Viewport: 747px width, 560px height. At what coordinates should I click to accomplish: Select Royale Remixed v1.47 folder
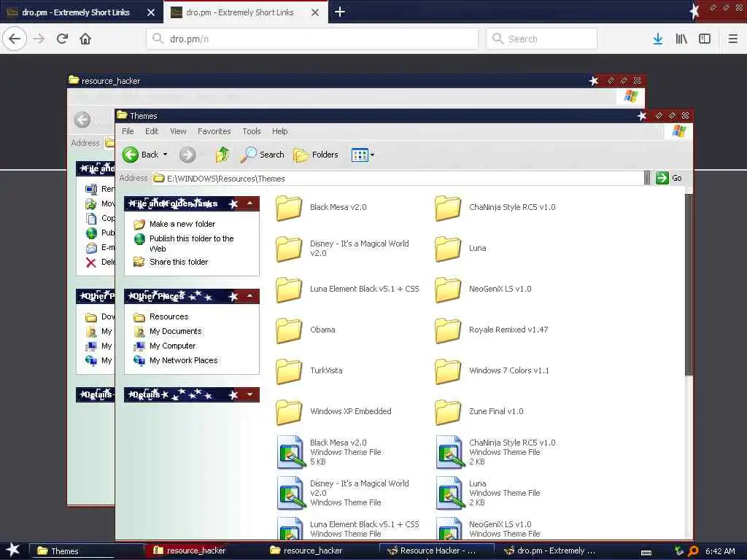pos(492,330)
